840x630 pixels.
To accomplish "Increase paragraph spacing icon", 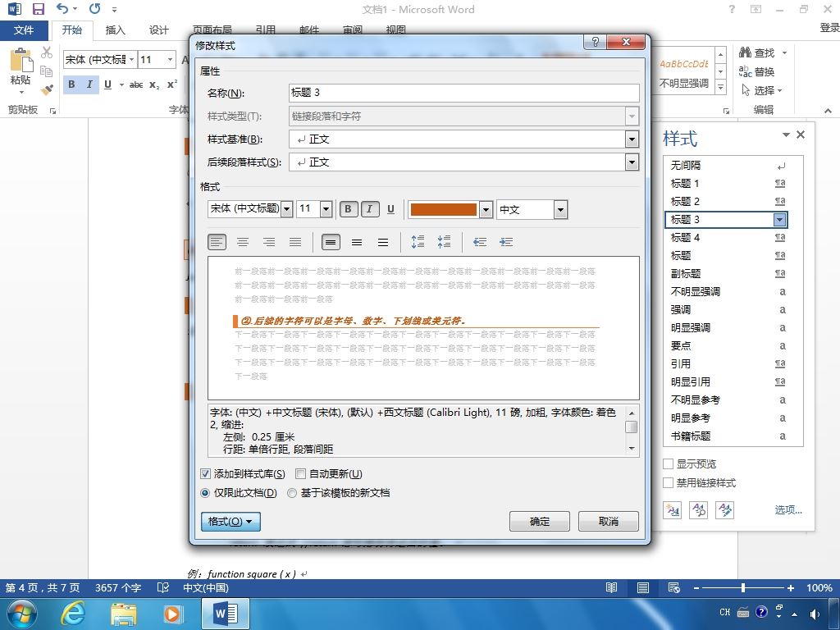I will coord(418,242).
